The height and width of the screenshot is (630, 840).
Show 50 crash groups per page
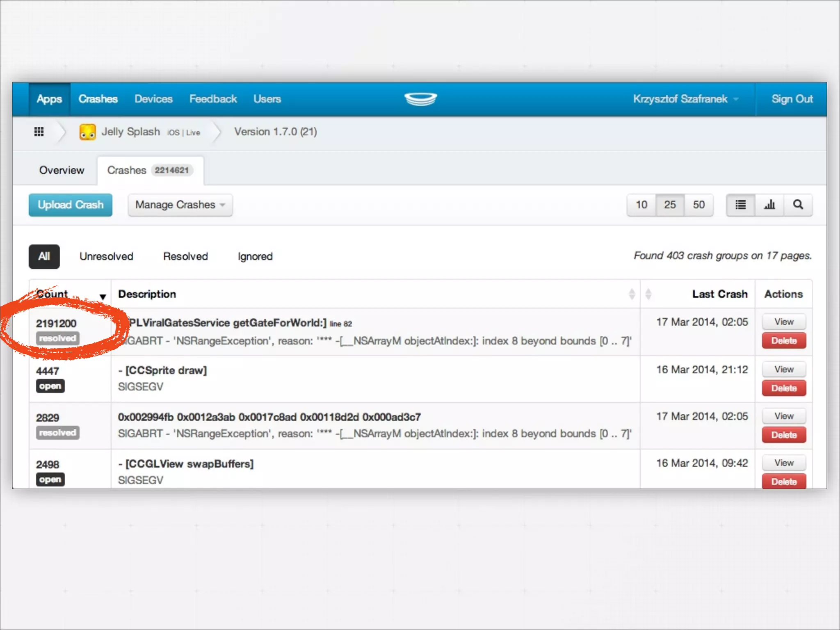coord(698,205)
